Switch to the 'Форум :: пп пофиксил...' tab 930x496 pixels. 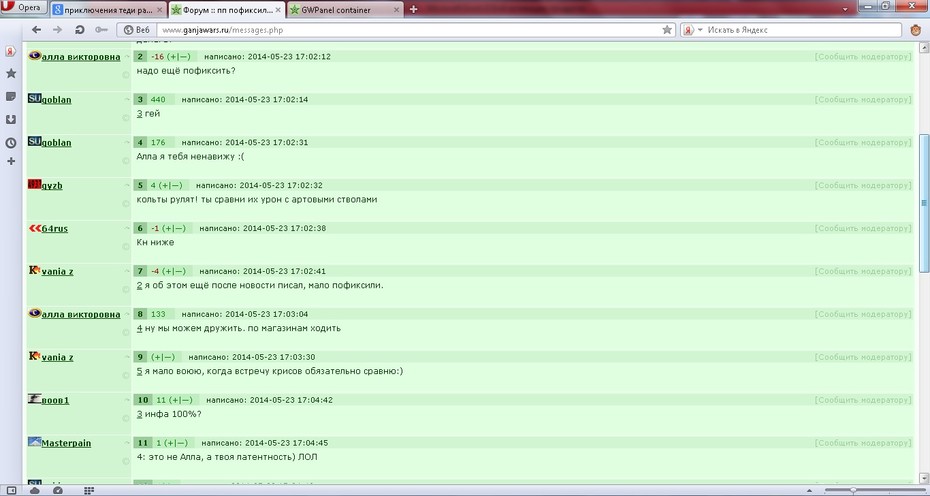tap(227, 10)
